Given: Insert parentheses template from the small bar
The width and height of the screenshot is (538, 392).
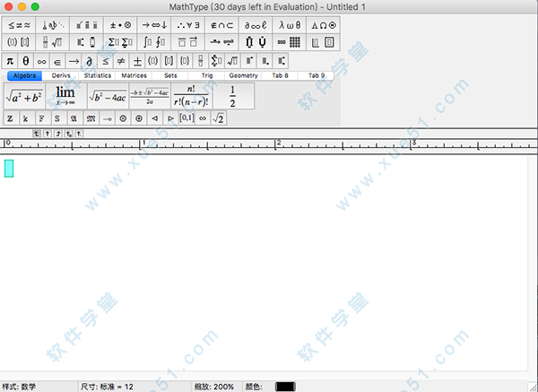Looking at the screenshot, I should click(x=153, y=61).
